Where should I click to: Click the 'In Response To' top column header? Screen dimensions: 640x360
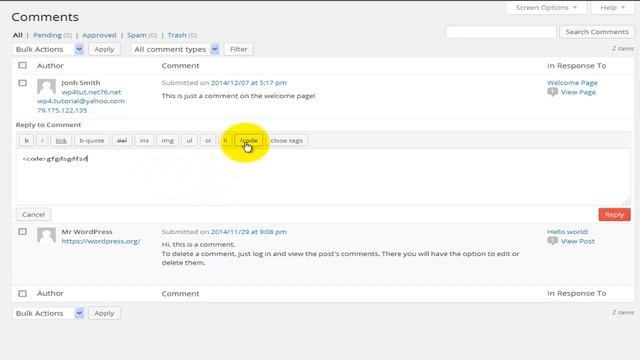click(576, 66)
